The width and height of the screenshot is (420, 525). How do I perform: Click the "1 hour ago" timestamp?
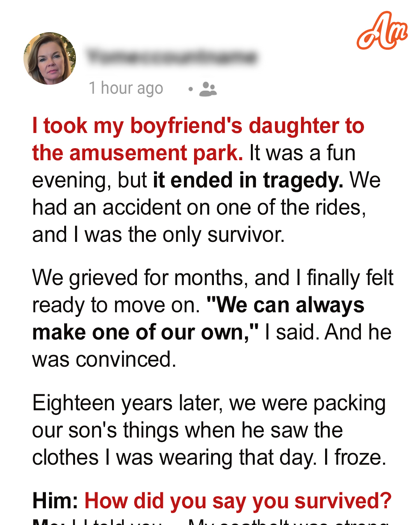(x=126, y=88)
